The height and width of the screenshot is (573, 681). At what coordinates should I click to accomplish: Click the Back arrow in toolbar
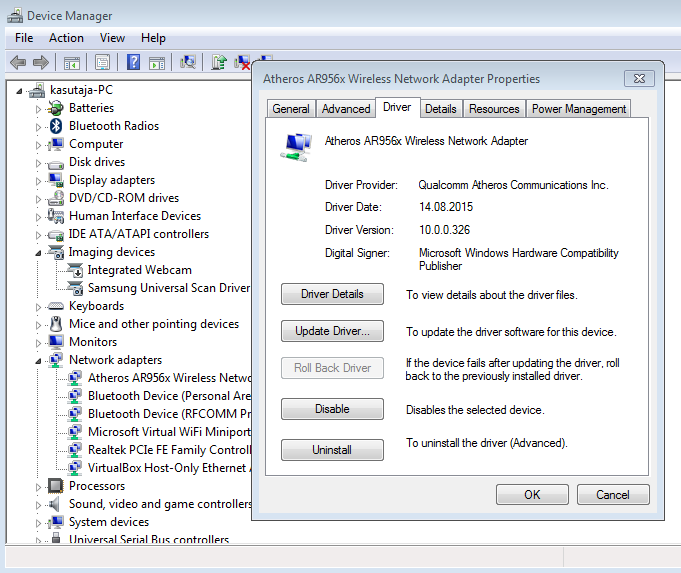coord(18,63)
